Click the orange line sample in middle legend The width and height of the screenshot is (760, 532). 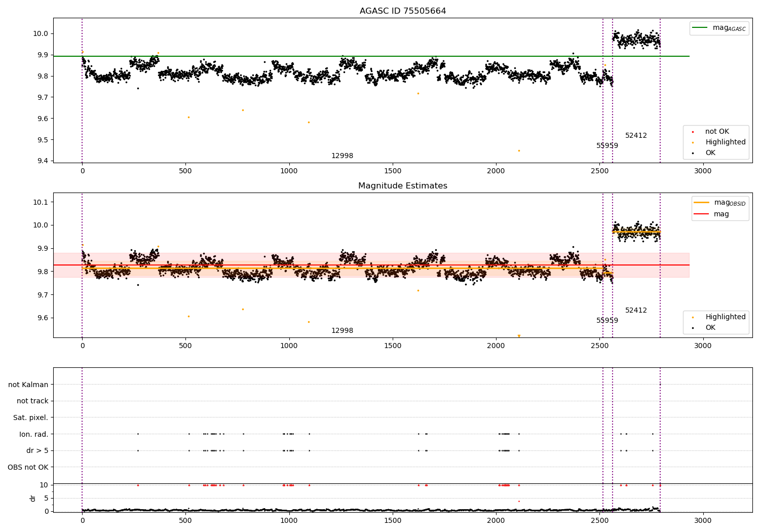click(701, 202)
